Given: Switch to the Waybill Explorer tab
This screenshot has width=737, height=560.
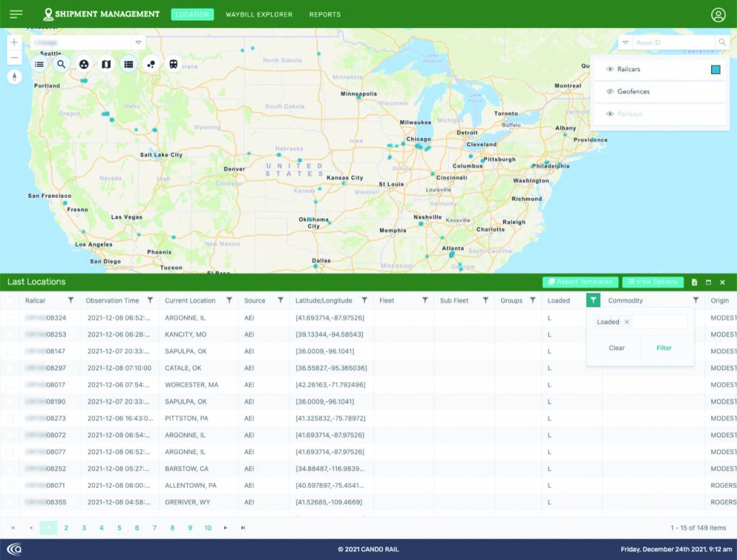Looking at the screenshot, I should (259, 14).
